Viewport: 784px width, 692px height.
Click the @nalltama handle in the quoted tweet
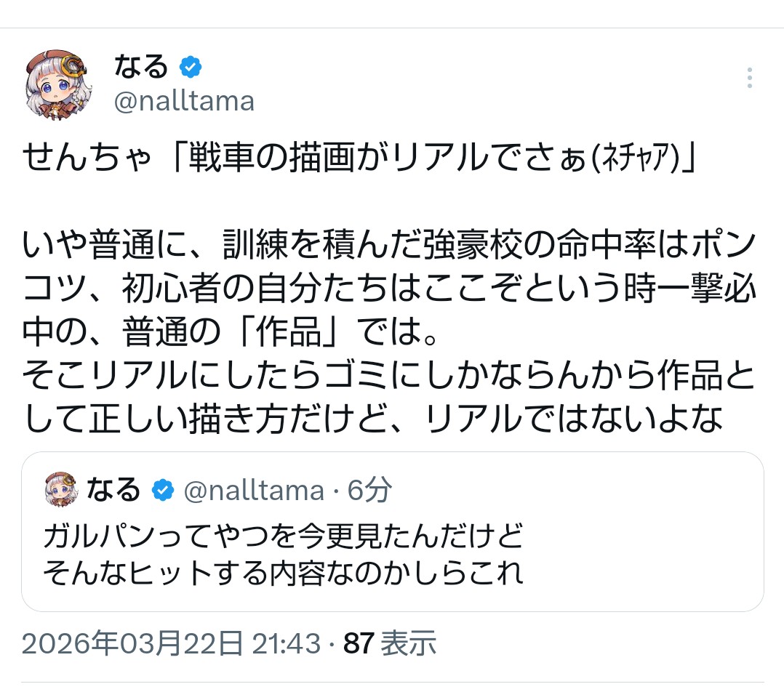click(x=253, y=491)
